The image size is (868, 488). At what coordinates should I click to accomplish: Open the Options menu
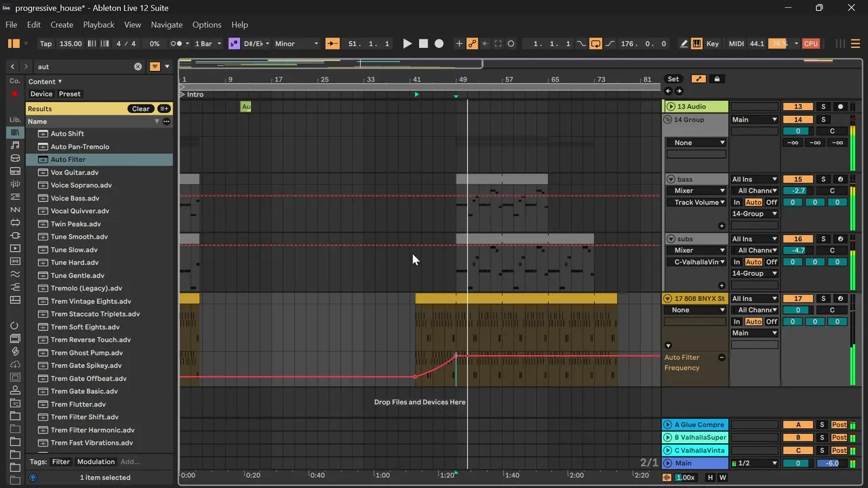[x=207, y=24]
